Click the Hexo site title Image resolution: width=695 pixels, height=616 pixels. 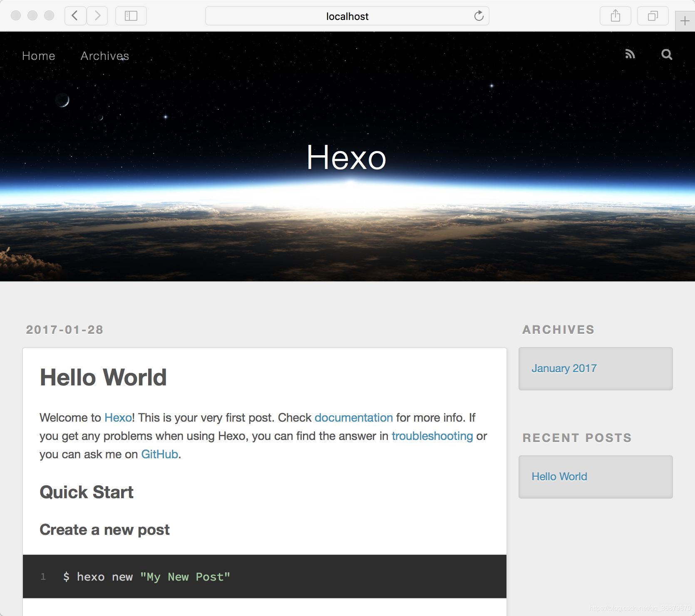pyautogui.click(x=347, y=158)
